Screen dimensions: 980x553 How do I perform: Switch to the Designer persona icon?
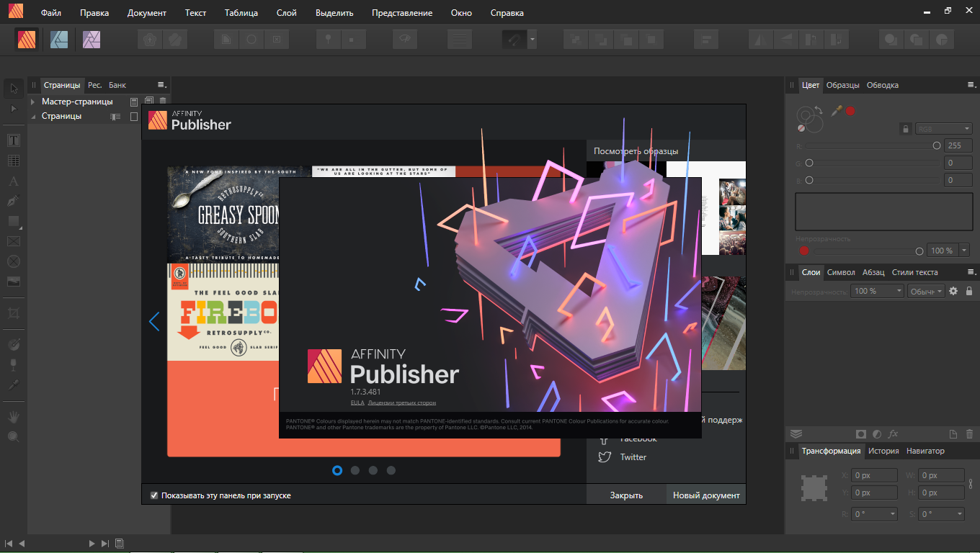pos(59,39)
